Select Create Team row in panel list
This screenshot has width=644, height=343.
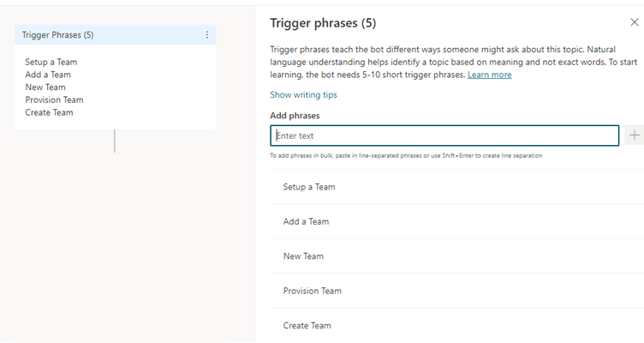coord(456,325)
